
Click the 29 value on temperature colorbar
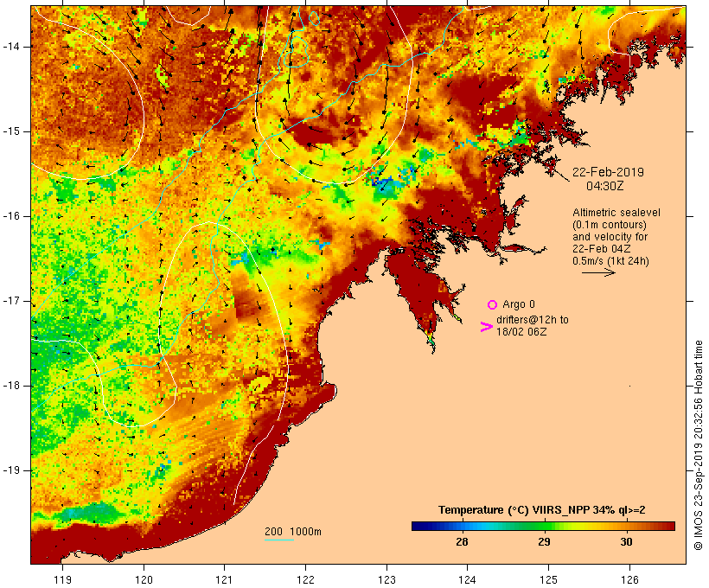544,542
